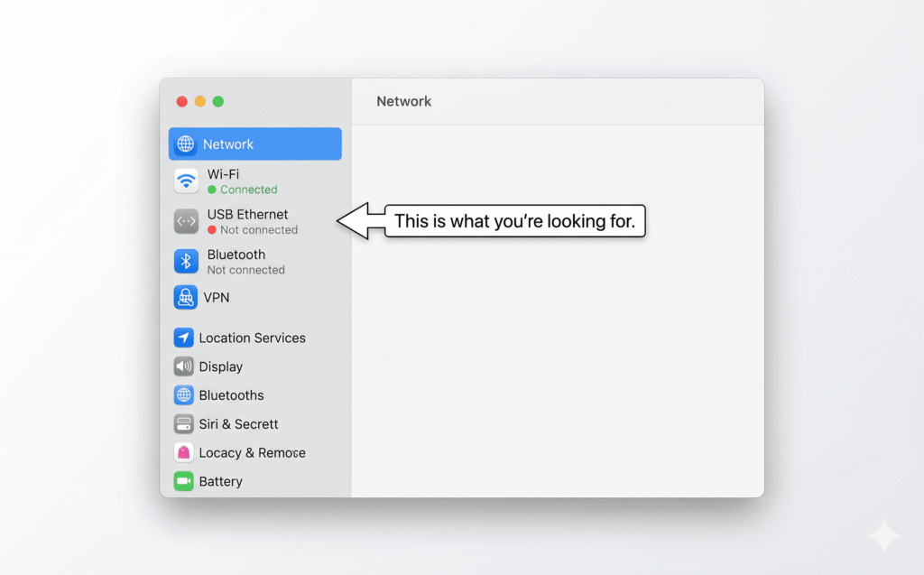Open the VPN label
This screenshot has width=924, height=575.
pos(217,298)
